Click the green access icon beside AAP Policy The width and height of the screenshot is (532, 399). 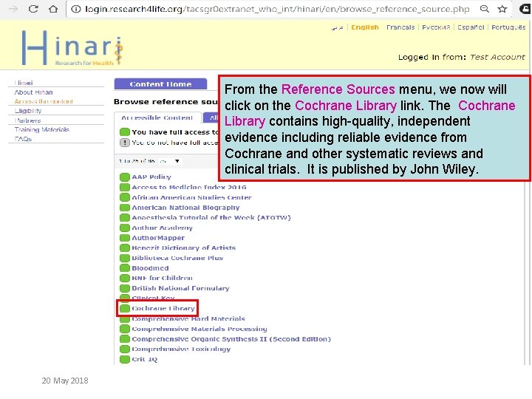pos(125,177)
